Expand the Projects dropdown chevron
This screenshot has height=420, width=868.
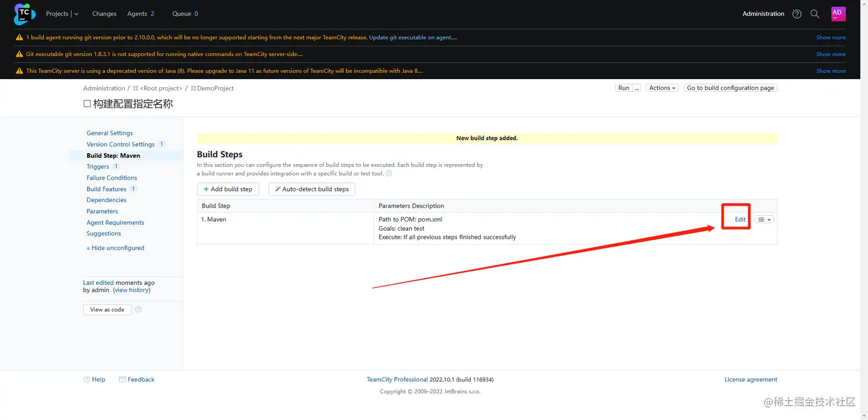pos(76,14)
